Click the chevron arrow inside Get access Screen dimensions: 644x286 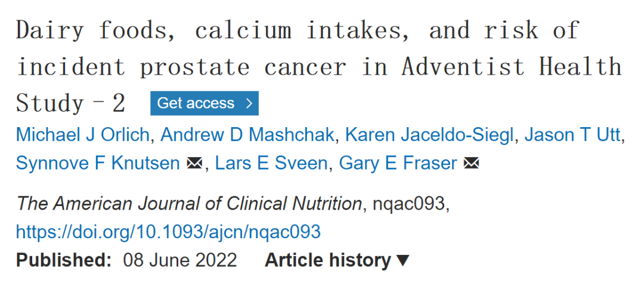pyautogui.click(x=249, y=103)
